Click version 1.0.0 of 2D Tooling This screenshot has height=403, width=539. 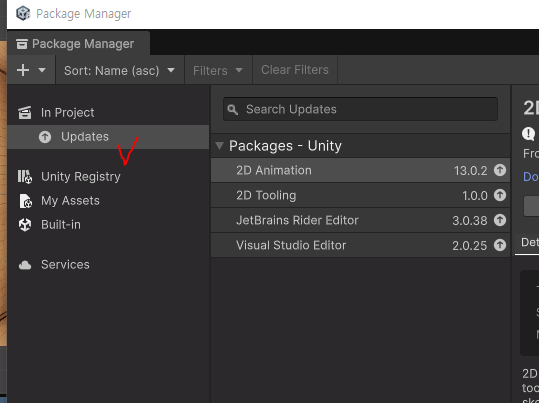[x=475, y=196]
